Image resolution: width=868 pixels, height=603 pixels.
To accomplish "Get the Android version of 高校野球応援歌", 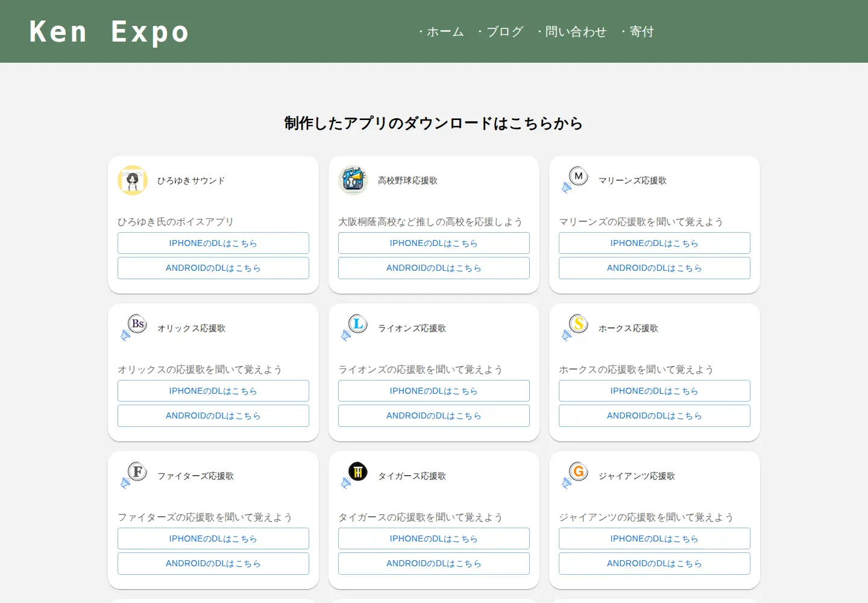I will [x=434, y=268].
